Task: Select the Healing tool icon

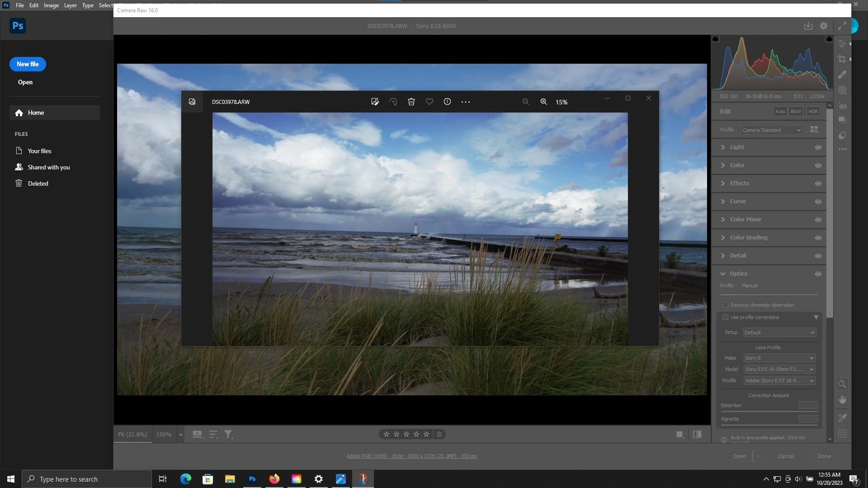Action: coord(842,75)
